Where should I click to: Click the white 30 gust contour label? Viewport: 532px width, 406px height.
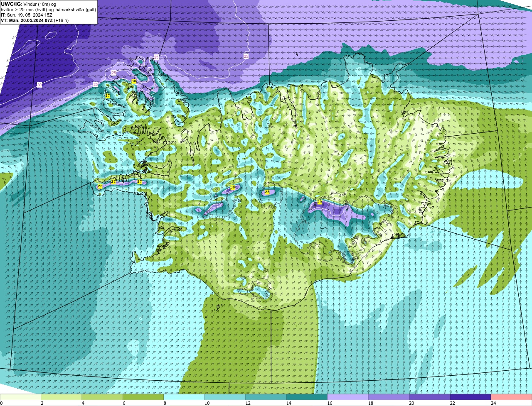[39, 85]
